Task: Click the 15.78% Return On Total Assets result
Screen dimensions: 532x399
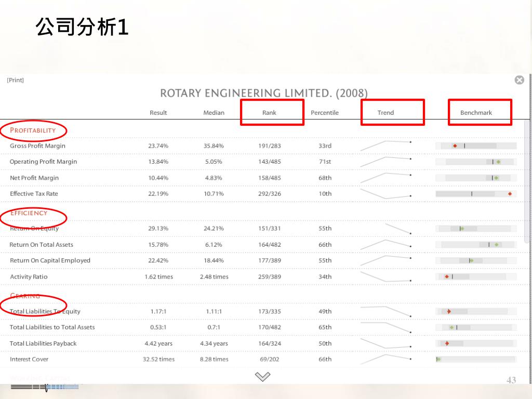Action: click(x=158, y=245)
